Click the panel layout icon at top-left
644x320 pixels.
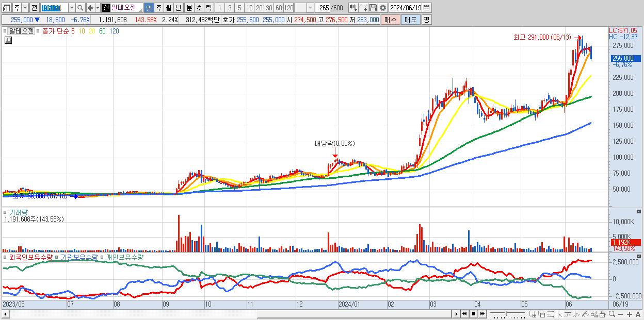click(x=6, y=8)
